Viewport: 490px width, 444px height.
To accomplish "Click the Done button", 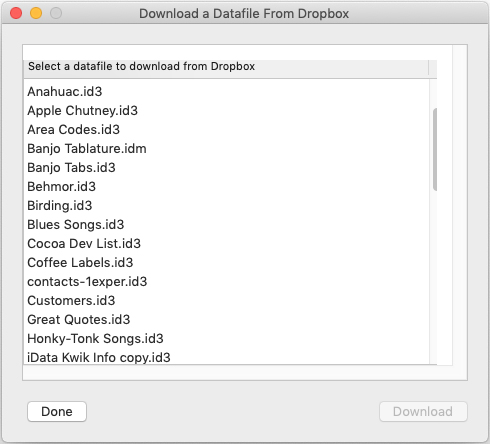I will point(57,411).
